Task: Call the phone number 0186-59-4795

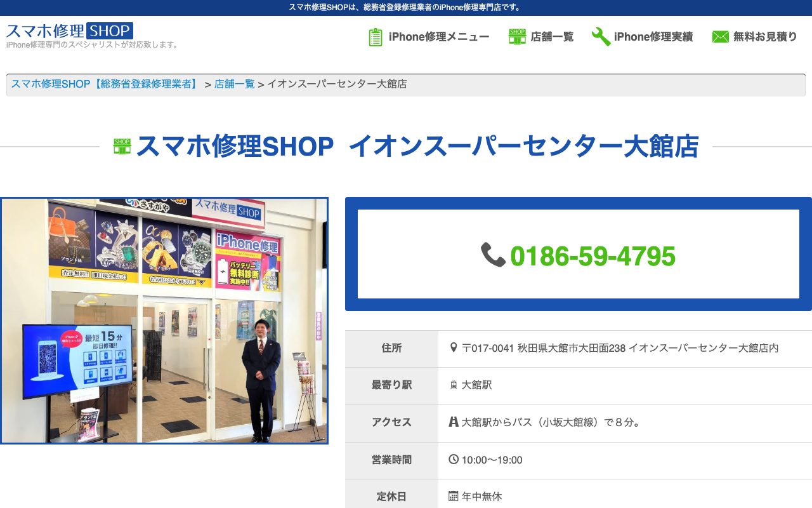Action: pyautogui.click(x=593, y=256)
